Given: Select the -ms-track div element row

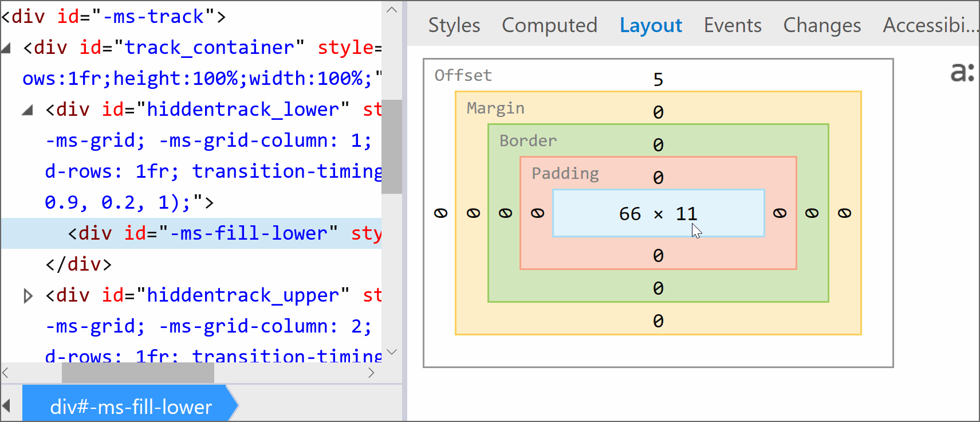Looking at the screenshot, I should [x=113, y=17].
